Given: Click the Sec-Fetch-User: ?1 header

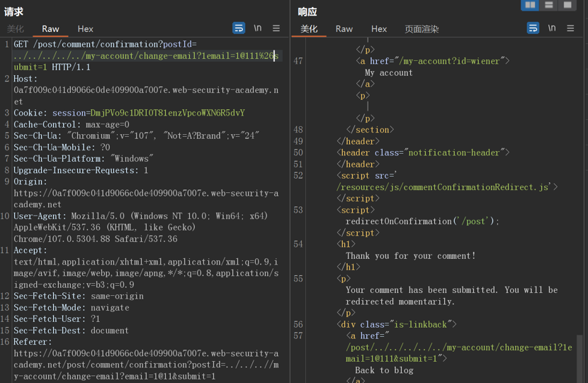Looking at the screenshot, I should [x=57, y=319].
